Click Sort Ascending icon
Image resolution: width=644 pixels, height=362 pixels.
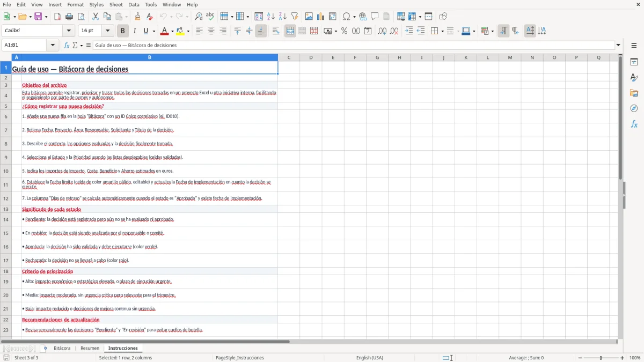270,17
